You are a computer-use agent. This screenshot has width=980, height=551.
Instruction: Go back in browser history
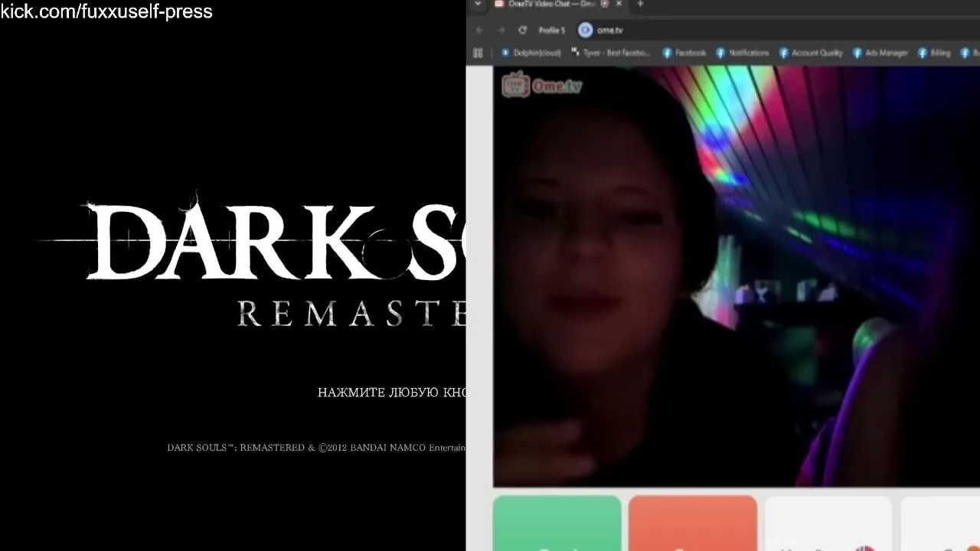pyautogui.click(x=480, y=30)
